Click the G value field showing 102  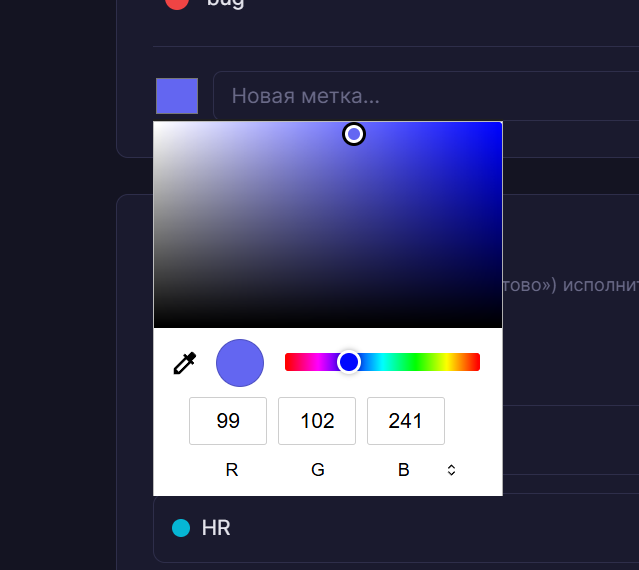(x=317, y=421)
